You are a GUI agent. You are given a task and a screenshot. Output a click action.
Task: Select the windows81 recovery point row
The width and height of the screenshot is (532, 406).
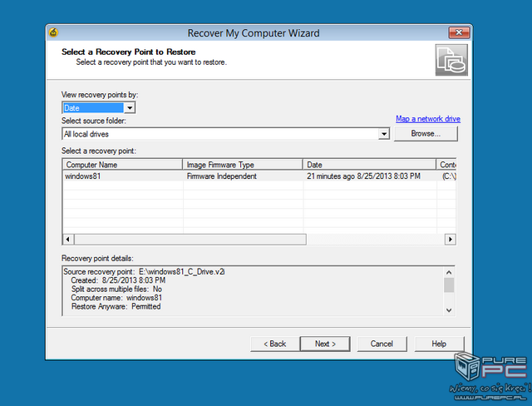(259, 176)
